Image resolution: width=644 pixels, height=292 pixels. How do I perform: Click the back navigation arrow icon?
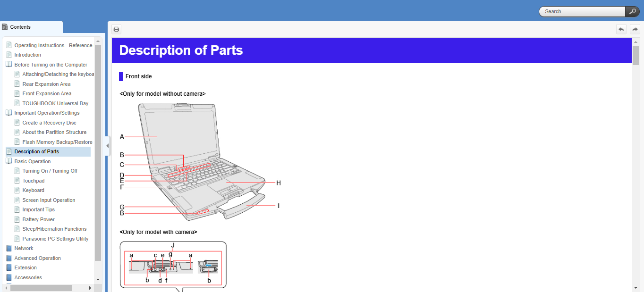point(621,29)
